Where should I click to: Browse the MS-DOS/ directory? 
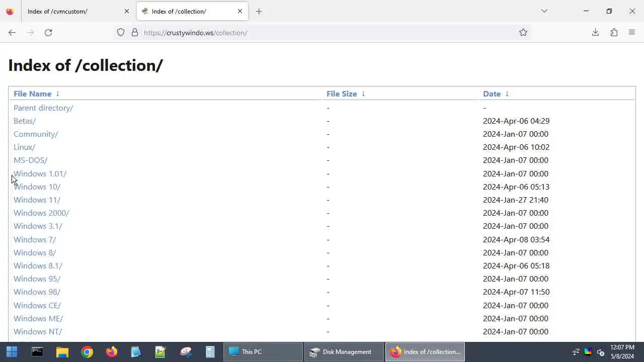click(30, 160)
